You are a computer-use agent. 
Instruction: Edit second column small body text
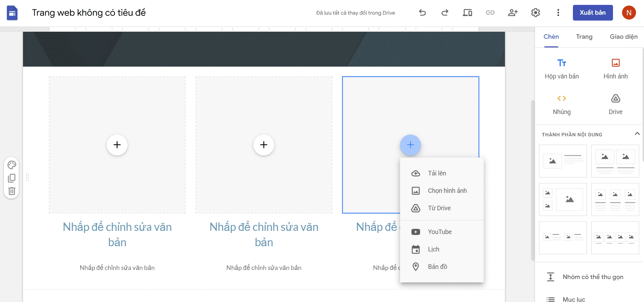coord(264,268)
